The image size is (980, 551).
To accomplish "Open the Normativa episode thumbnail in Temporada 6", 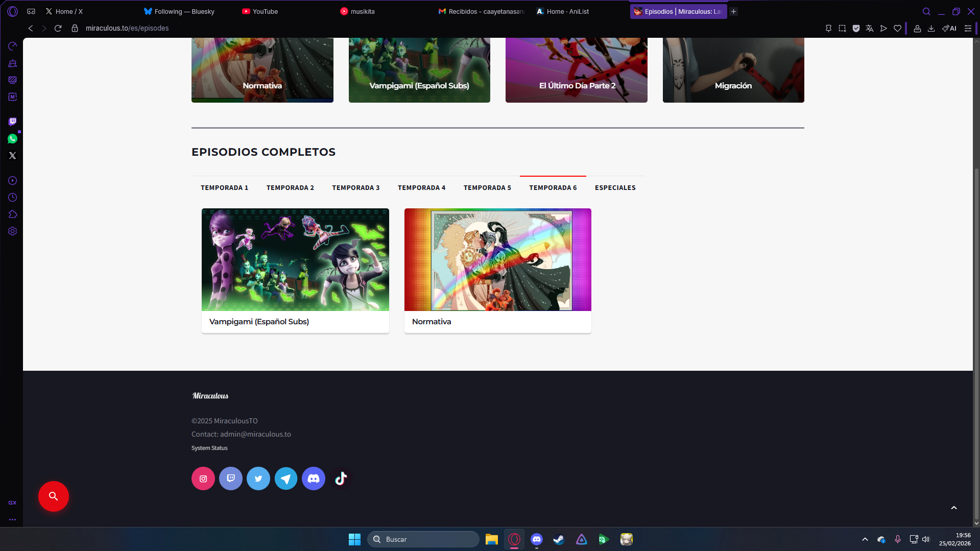I will pyautogui.click(x=497, y=260).
